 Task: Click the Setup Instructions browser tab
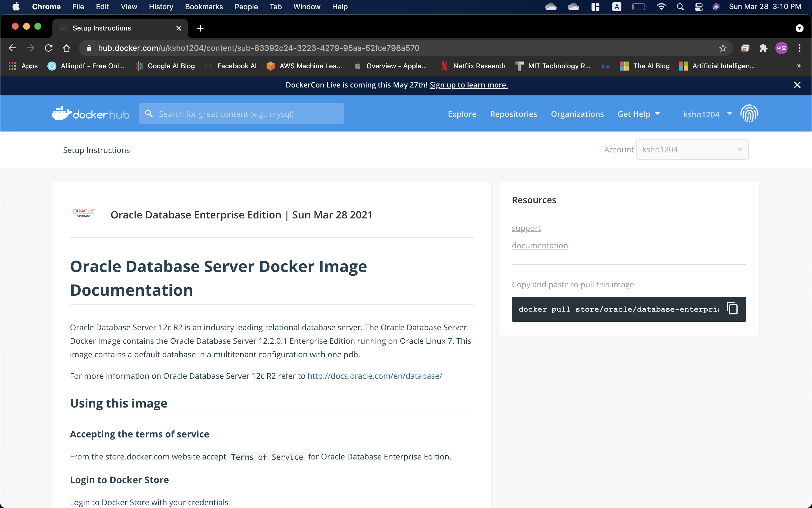[120, 28]
